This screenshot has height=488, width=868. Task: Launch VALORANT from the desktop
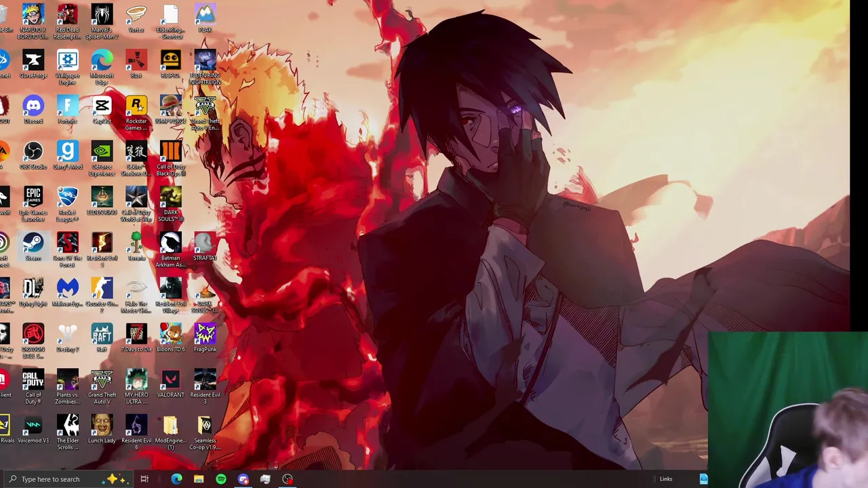click(x=170, y=383)
